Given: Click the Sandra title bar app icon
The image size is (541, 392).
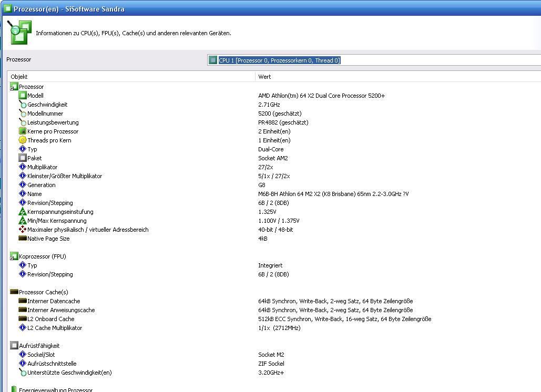Looking at the screenshot, I should click(7, 8).
